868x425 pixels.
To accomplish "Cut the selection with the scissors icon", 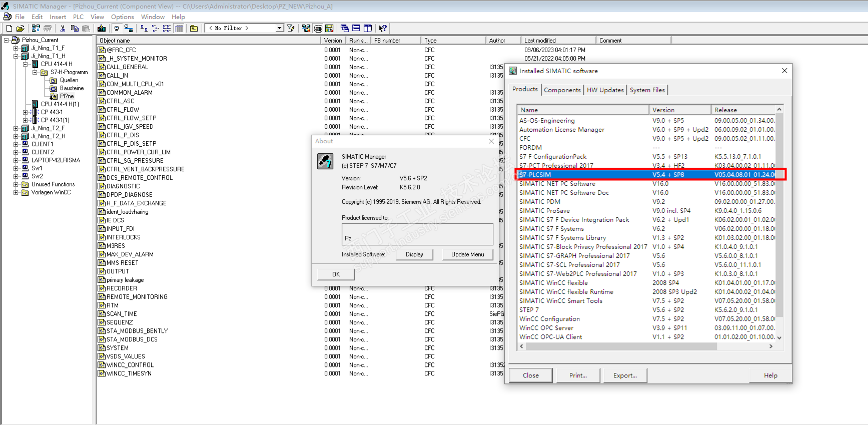I will click(63, 29).
